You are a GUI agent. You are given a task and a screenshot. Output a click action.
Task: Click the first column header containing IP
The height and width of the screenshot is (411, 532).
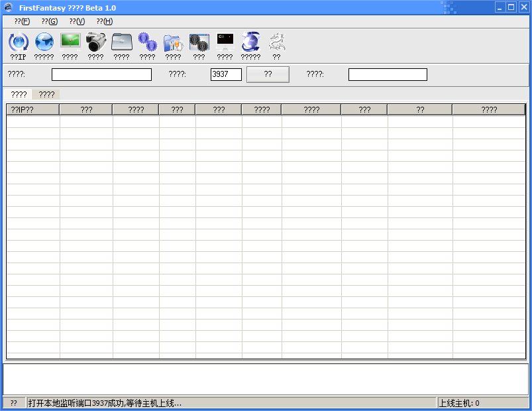33,109
